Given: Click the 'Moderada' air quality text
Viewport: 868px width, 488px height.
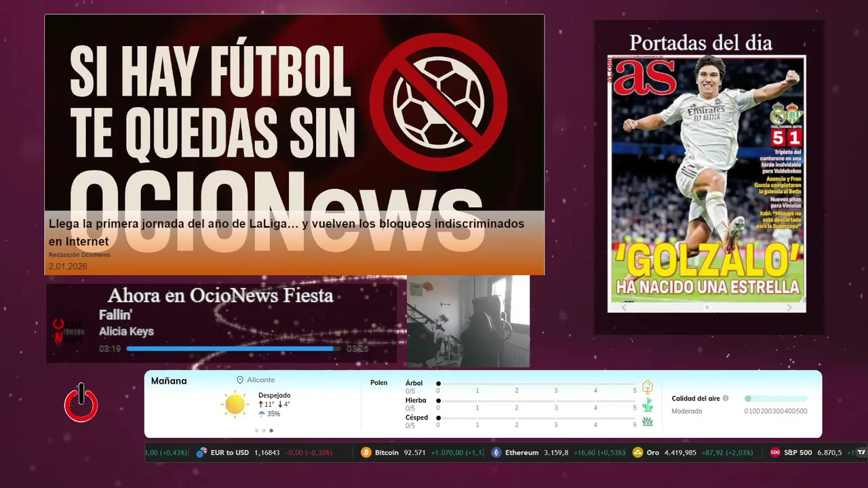Looking at the screenshot, I should click(687, 411).
